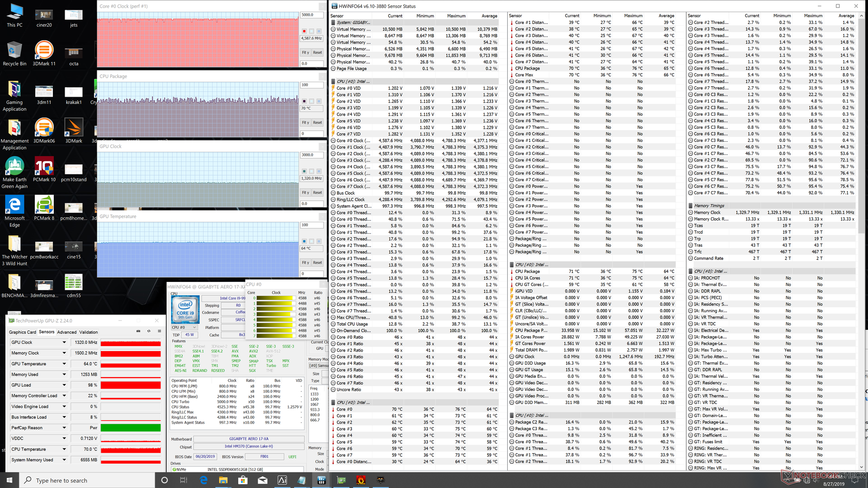Click the Windows Start button
The height and width of the screenshot is (488, 868).
pyautogui.click(x=9, y=480)
